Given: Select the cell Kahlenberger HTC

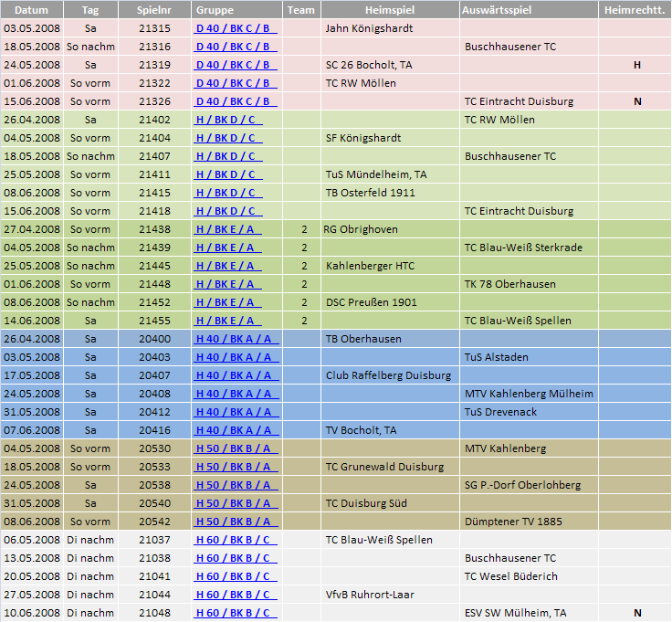Looking at the screenshot, I should [x=390, y=266].
